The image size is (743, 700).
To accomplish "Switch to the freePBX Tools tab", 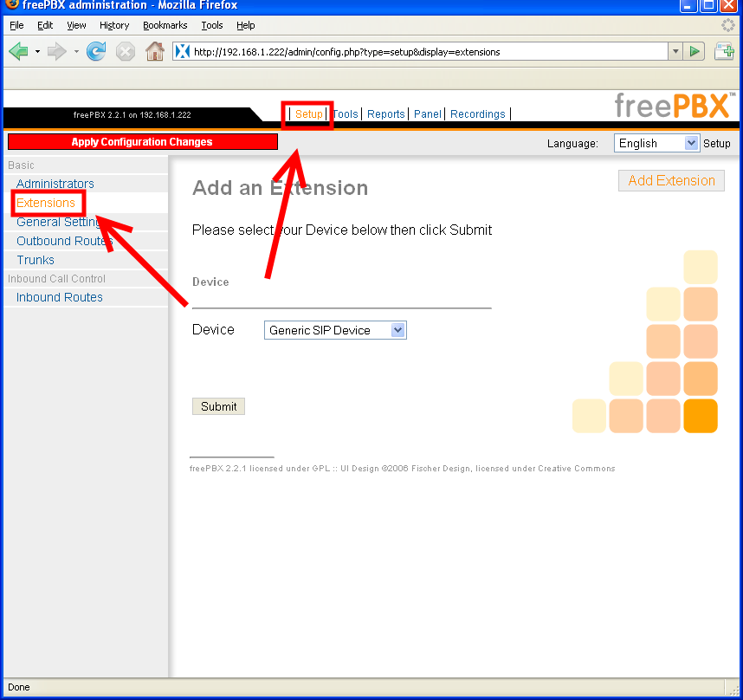I will (x=346, y=113).
